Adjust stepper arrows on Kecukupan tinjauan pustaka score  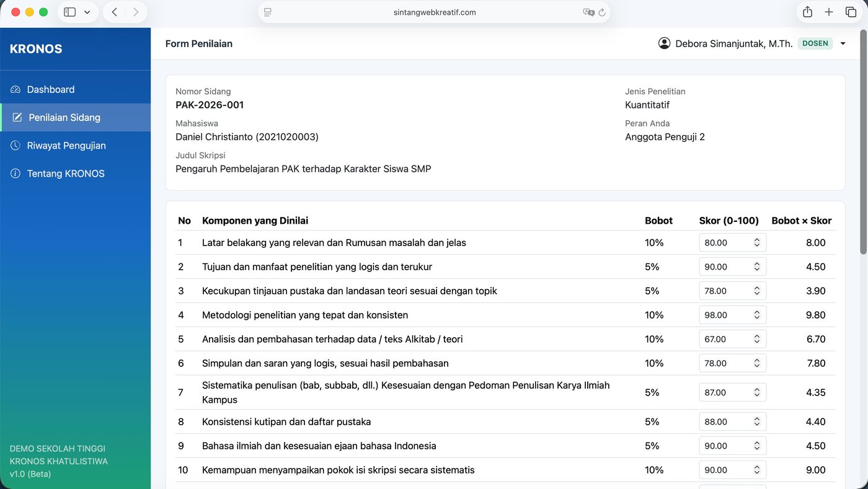point(757,291)
